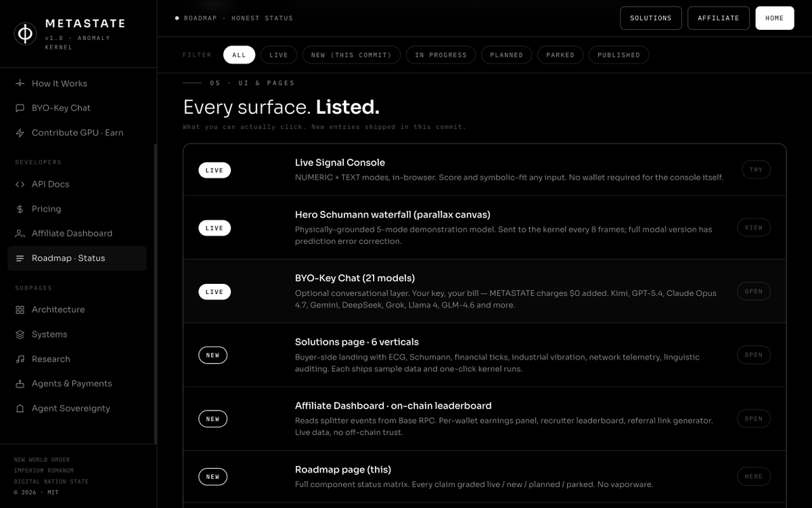The image size is (812, 508).
Task: Open Architecture subpage
Action: tap(77, 310)
